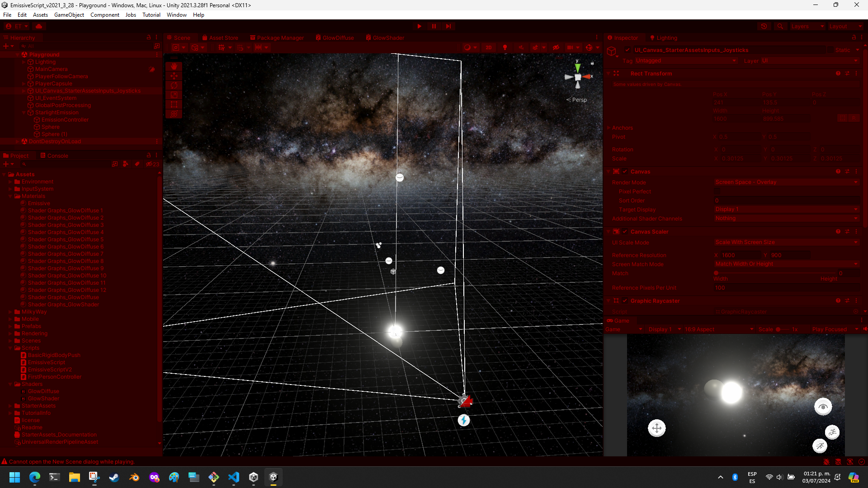The width and height of the screenshot is (868, 488).
Task: Open Rect Transform help icon
Action: pyautogui.click(x=838, y=73)
